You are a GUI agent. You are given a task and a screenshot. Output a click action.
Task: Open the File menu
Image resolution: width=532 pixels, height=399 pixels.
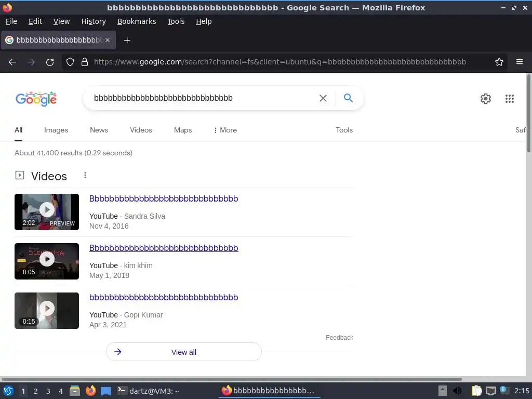coord(11,21)
